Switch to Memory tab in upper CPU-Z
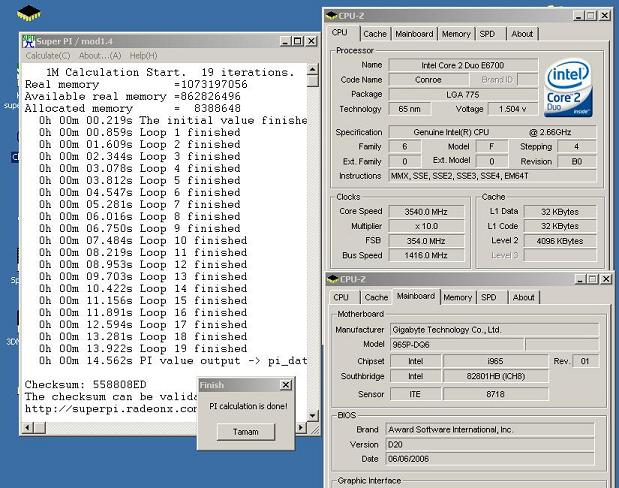The width and height of the screenshot is (619, 488). click(x=456, y=34)
